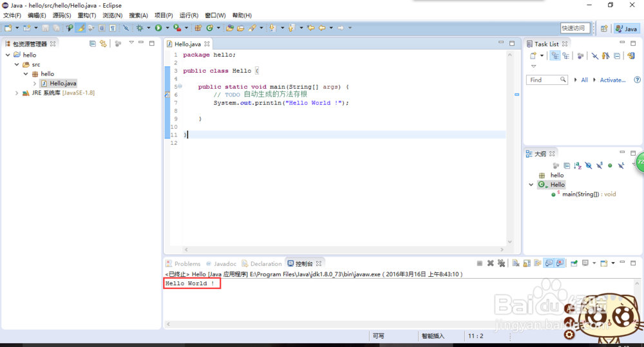Click the Debug bug icon in toolbar

140,28
